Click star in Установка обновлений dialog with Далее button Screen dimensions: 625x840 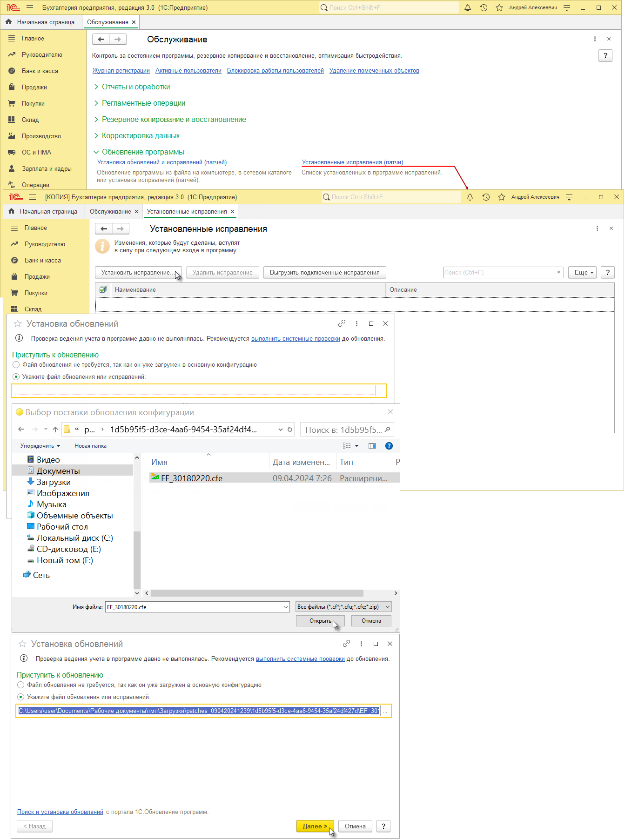tap(22, 644)
